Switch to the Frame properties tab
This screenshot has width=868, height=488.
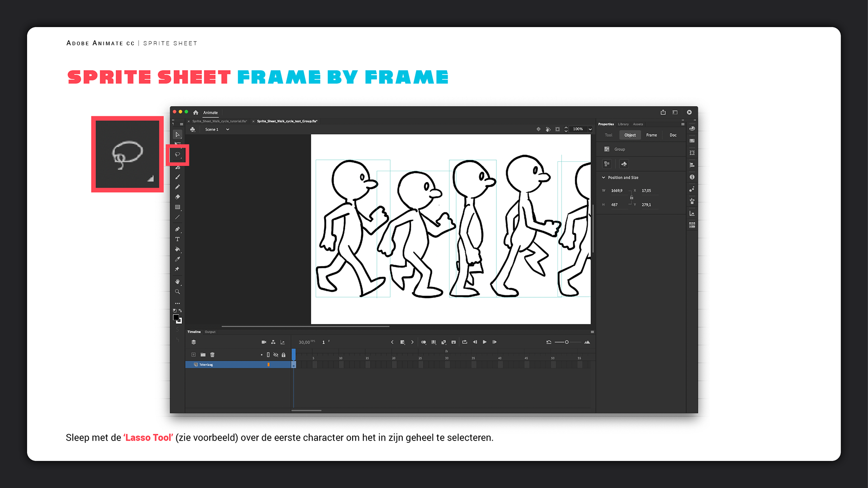(x=651, y=135)
